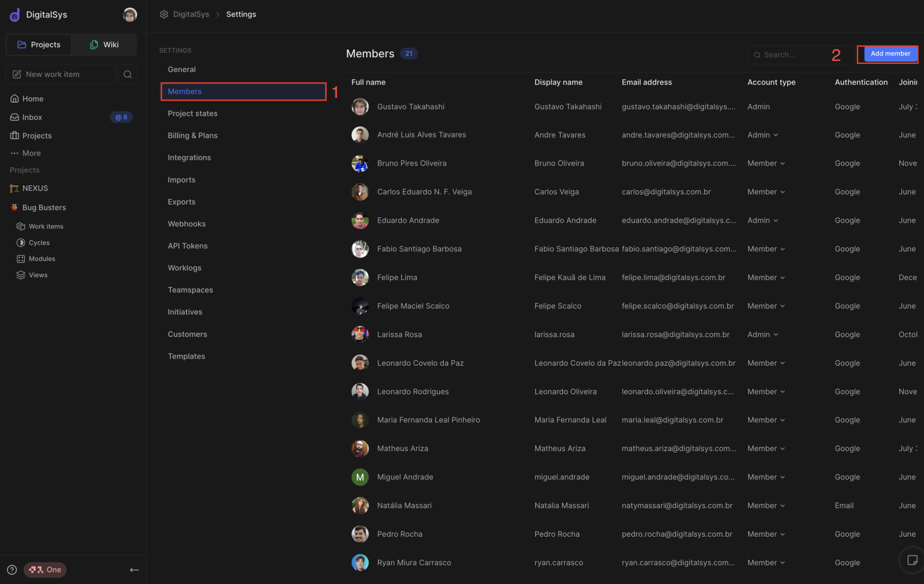Click the search magnifier icon in sidebar

[x=128, y=74]
